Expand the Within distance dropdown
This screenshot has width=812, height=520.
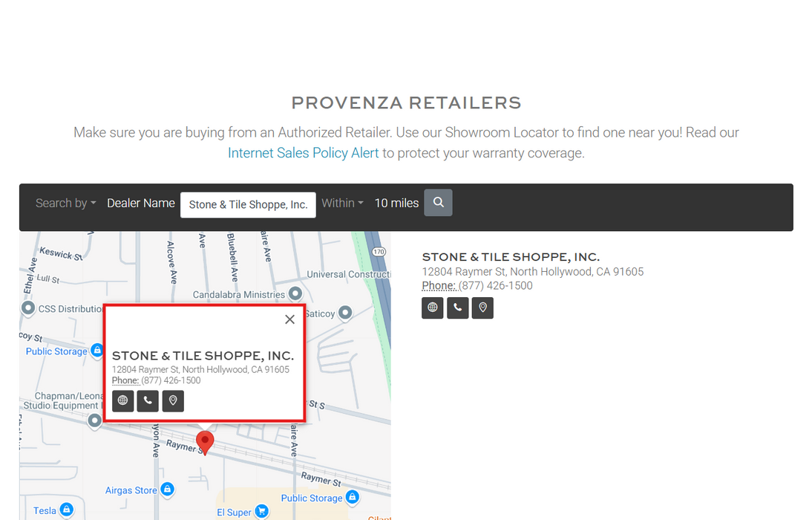(x=342, y=203)
